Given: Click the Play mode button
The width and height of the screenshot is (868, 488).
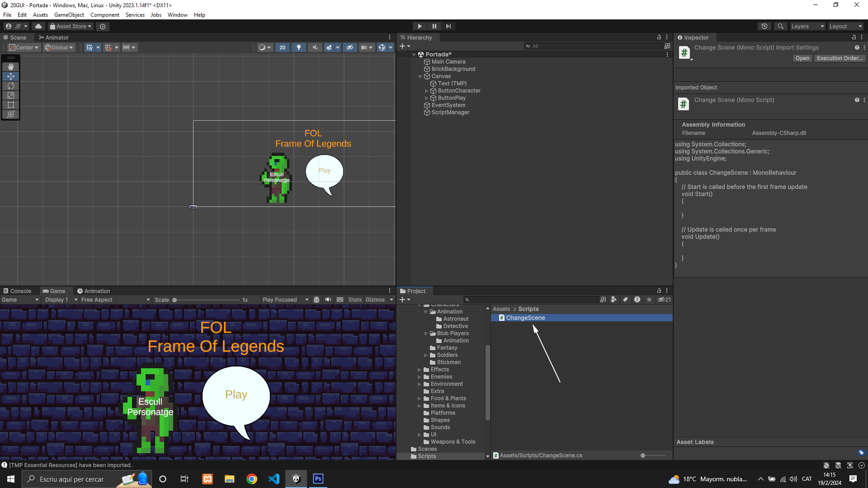Looking at the screenshot, I should 420,26.
